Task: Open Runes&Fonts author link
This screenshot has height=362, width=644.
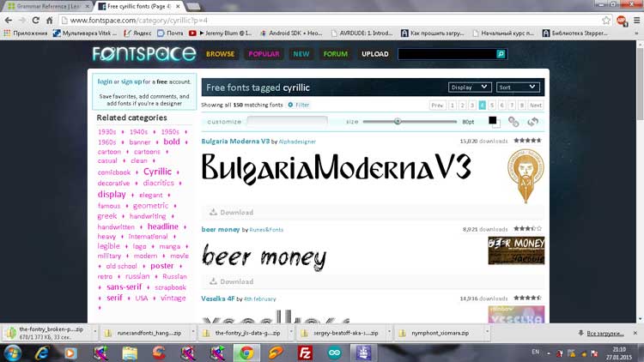Action: point(266,230)
